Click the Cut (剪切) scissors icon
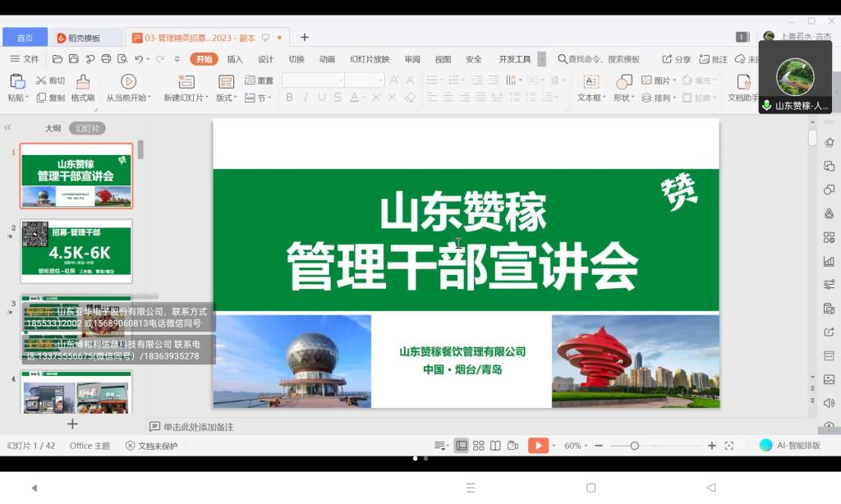Viewport: 841px width, 504px height. (x=41, y=80)
